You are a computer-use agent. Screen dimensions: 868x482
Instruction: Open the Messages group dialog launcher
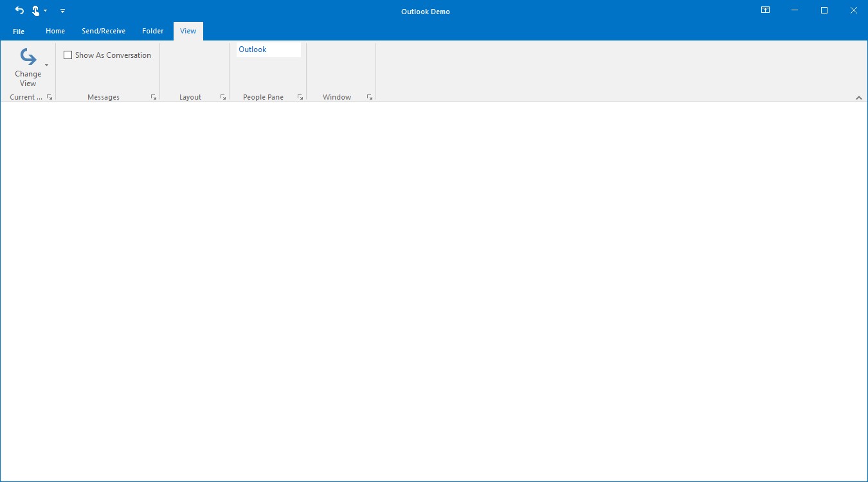[154, 97]
